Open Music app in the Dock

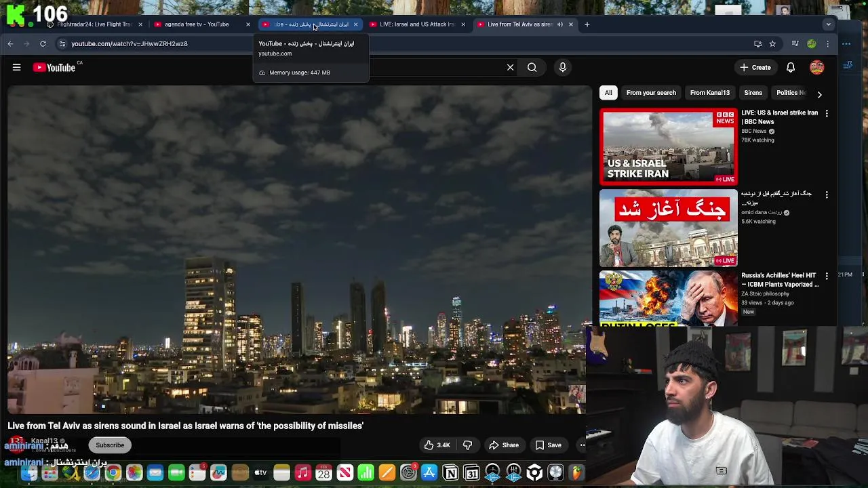(302, 472)
